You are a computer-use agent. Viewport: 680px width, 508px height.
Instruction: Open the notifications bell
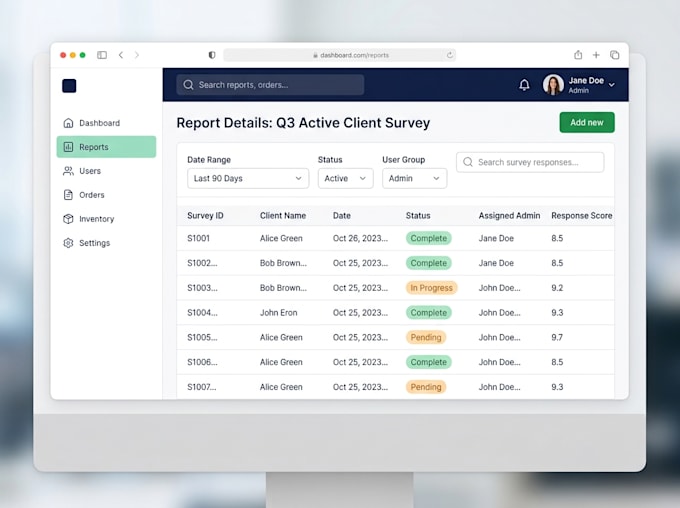tap(524, 85)
